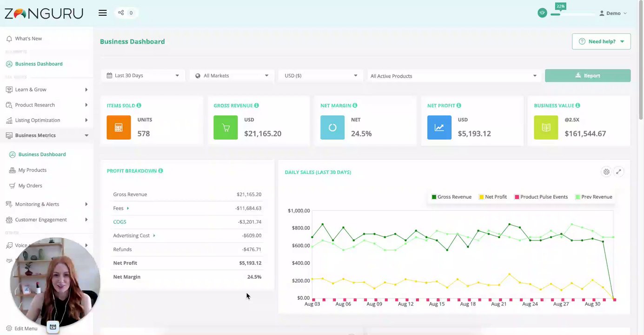Open the All Markets dropdown
The height and width of the screenshot is (335, 644).
(232, 75)
